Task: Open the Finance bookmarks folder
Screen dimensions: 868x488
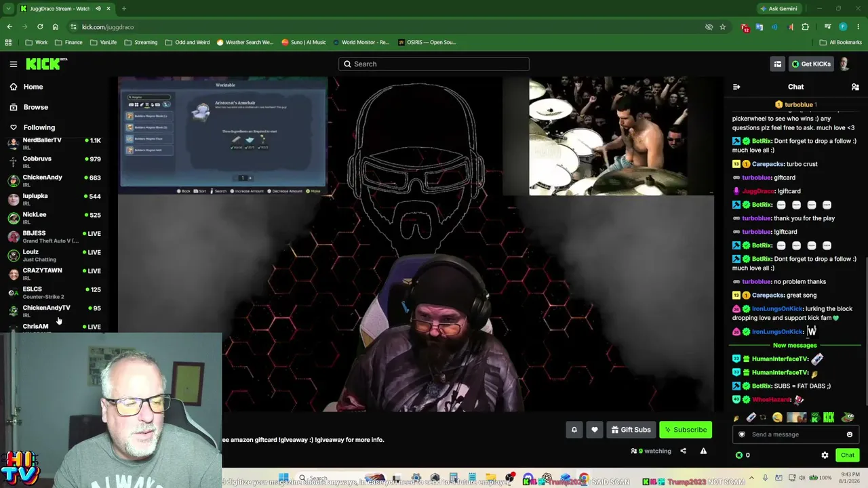Action: (x=68, y=42)
